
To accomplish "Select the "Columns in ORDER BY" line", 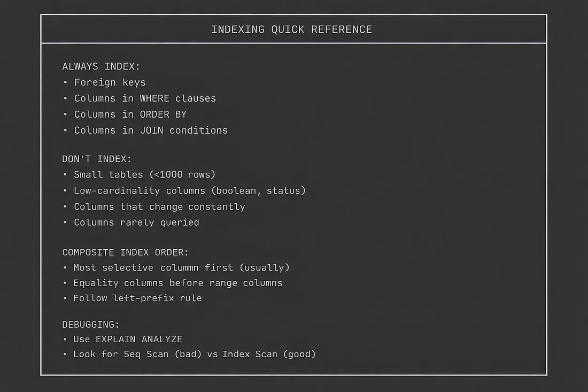I will pyautogui.click(x=130, y=114).
